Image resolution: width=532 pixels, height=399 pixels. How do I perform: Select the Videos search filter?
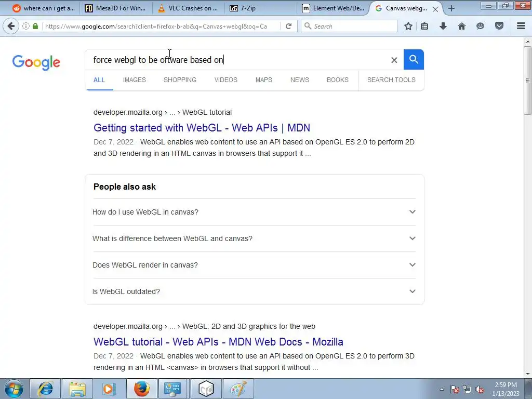(x=225, y=79)
